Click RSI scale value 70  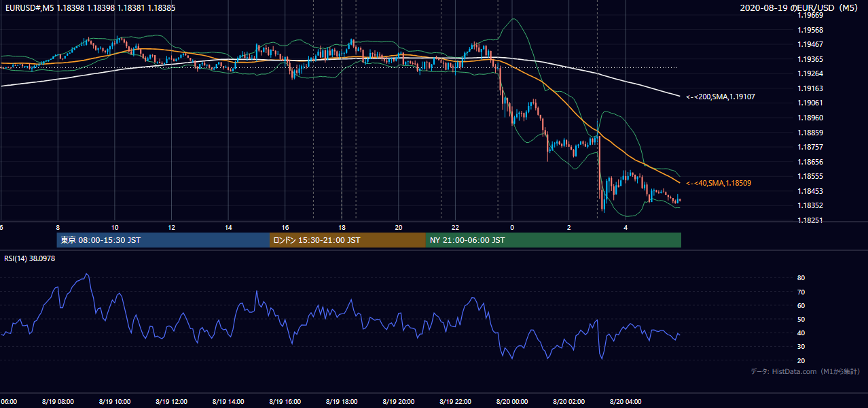pos(801,292)
